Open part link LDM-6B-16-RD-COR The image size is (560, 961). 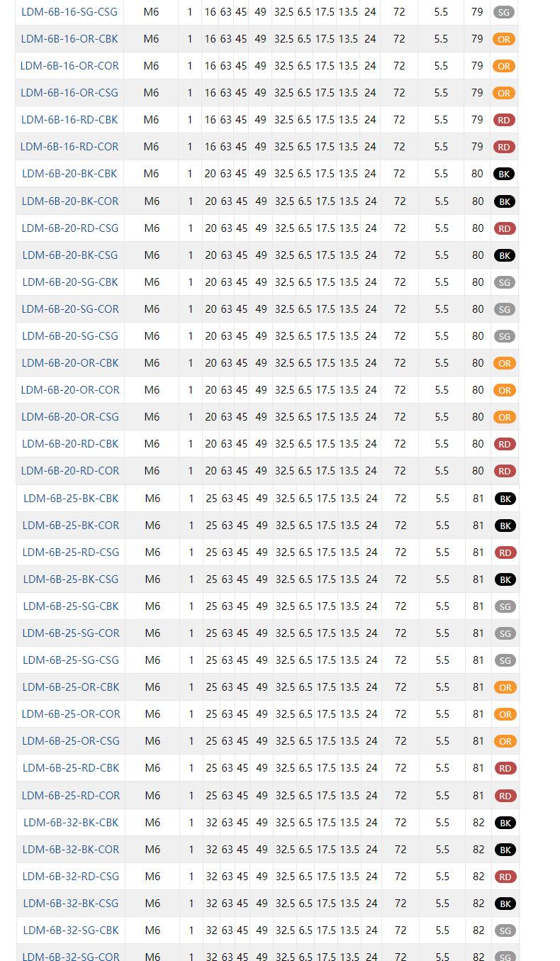point(69,147)
